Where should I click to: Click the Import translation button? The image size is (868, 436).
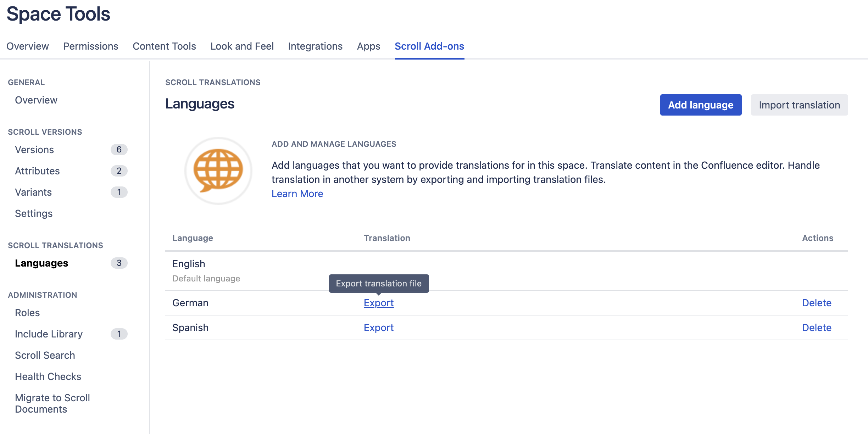click(799, 105)
